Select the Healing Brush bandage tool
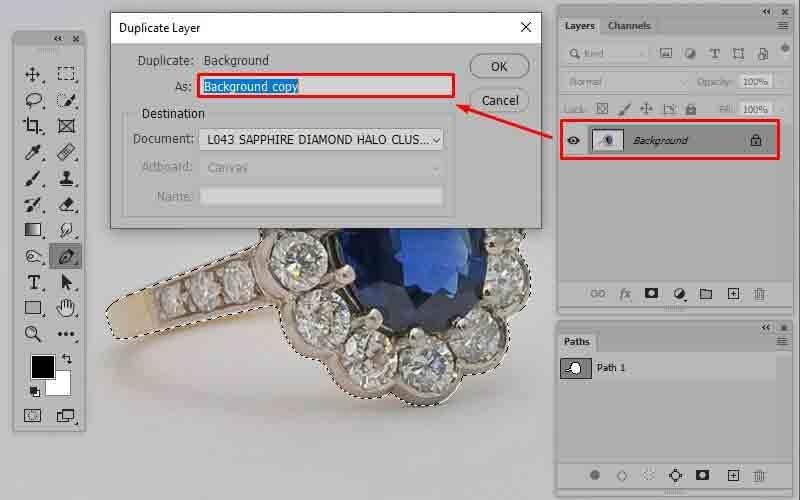 coord(66,152)
